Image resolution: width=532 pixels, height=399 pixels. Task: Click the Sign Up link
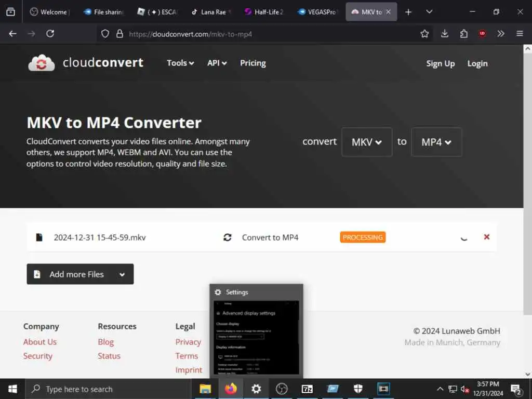tap(441, 64)
